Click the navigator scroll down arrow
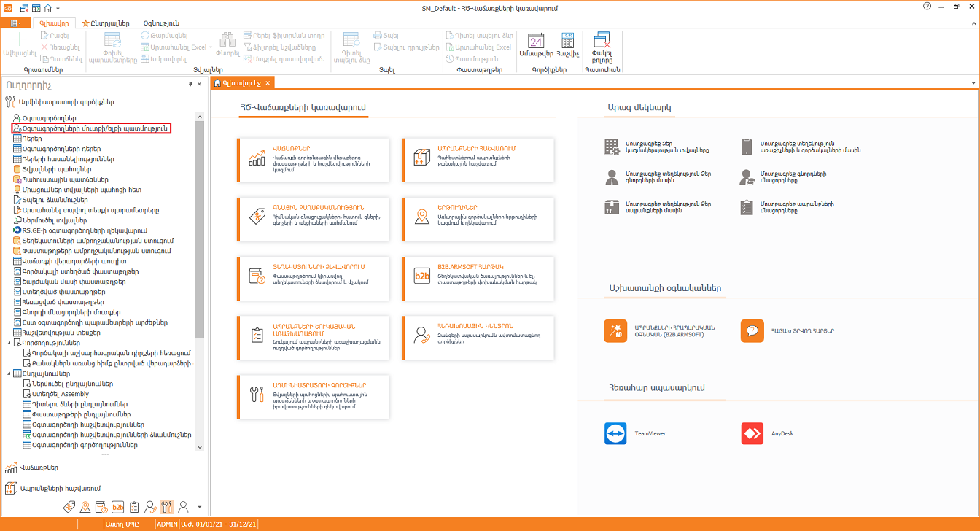Viewport: 980px width, 531px height. click(200, 446)
